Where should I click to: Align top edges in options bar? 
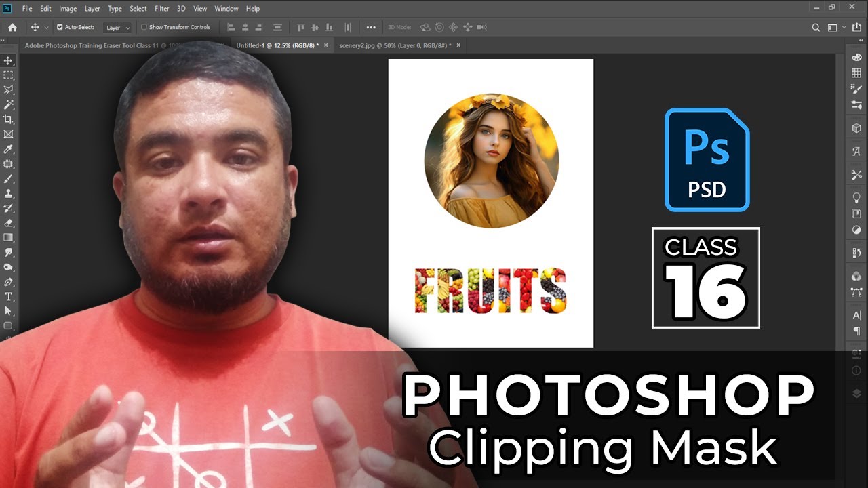pos(300,28)
